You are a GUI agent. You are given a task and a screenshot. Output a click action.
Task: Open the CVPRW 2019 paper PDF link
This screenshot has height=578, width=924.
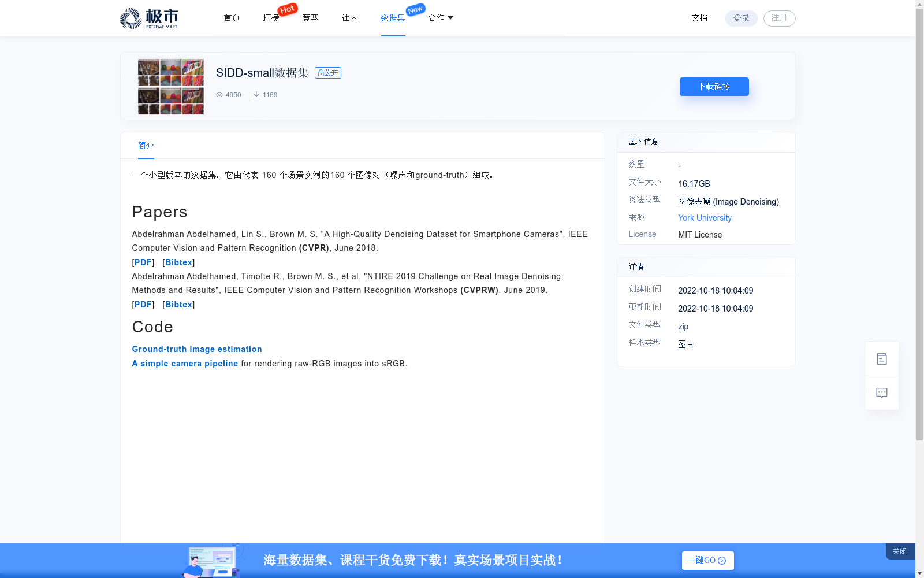143,305
